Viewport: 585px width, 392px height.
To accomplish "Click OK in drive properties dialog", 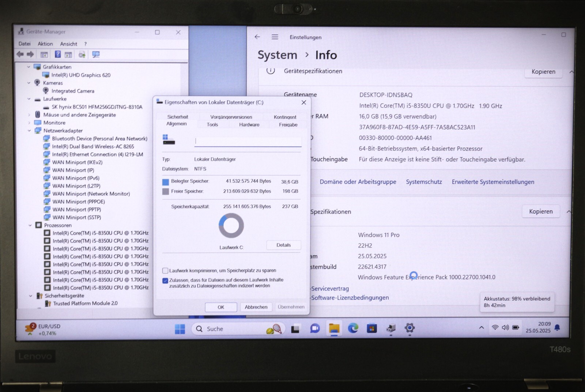I will (x=221, y=307).
